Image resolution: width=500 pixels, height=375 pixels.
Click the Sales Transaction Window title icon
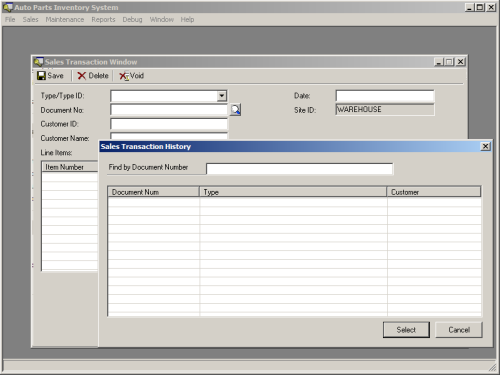39,62
